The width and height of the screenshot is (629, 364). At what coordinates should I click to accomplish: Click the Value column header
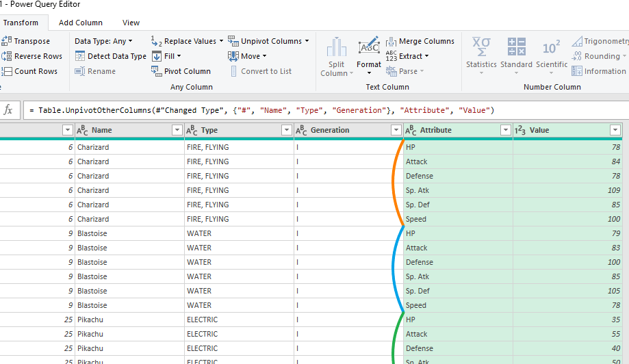(567, 130)
